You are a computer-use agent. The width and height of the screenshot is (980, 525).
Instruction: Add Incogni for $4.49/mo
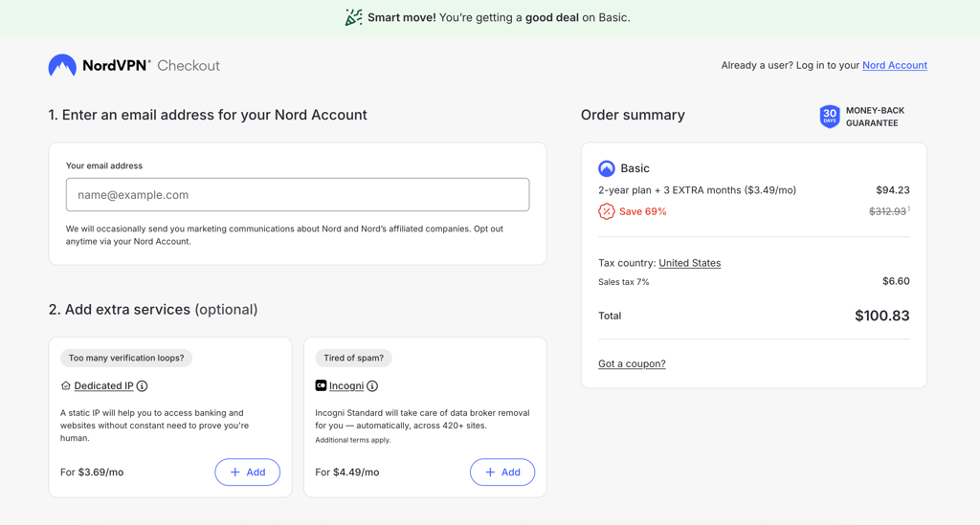click(502, 472)
